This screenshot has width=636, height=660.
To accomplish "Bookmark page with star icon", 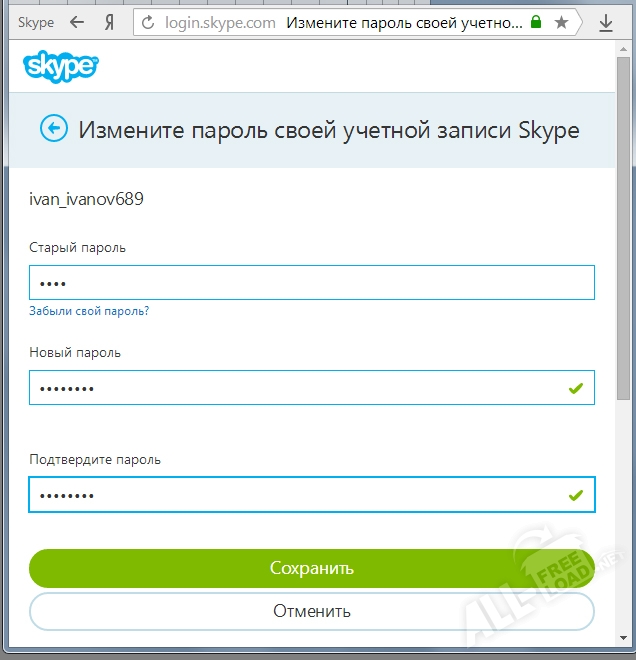I will click(561, 22).
